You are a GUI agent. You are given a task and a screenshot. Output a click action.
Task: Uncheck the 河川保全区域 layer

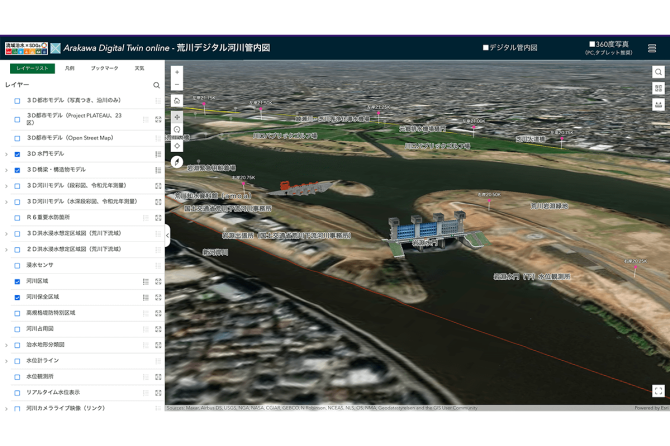click(17, 297)
